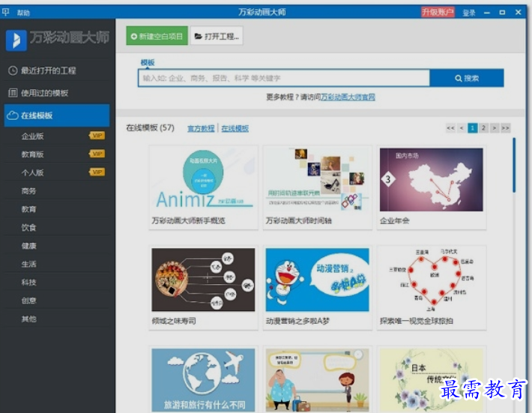The height and width of the screenshot is (413, 532).
Task: Click the template search input field
Action: point(284,79)
